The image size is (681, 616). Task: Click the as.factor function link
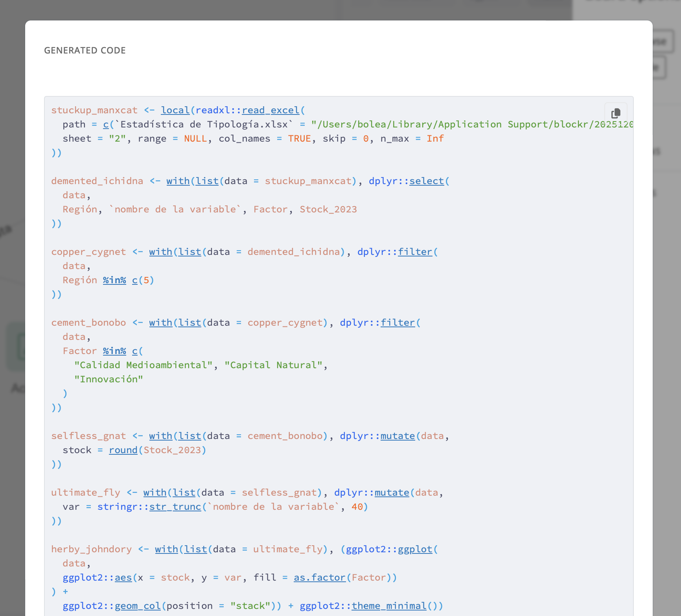click(319, 577)
